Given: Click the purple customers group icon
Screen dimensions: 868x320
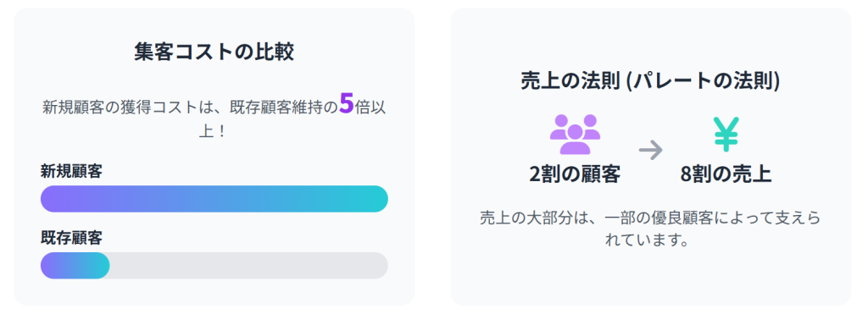Looking at the screenshot, I should 575,135.
